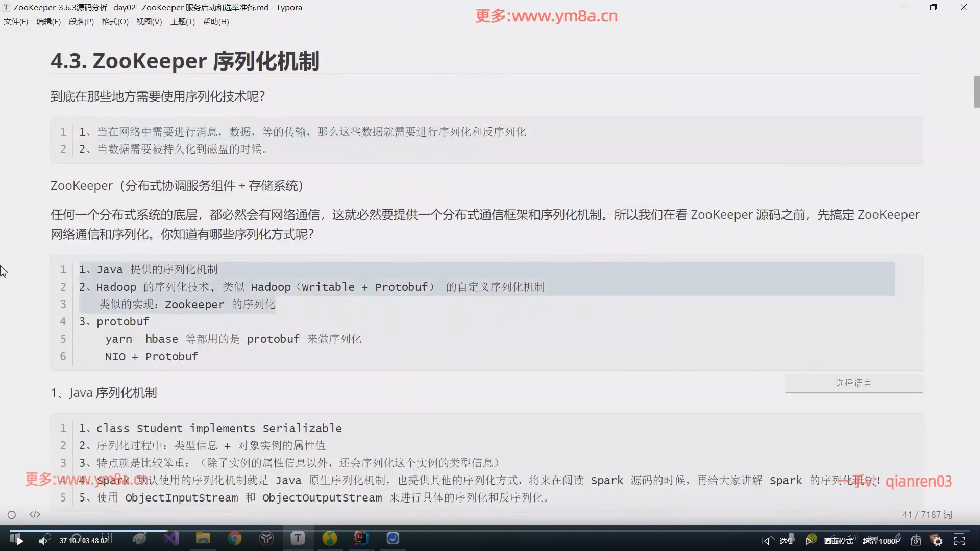Click the yellow music app icon
Screen dimensions: 980x551
[330, 538]
